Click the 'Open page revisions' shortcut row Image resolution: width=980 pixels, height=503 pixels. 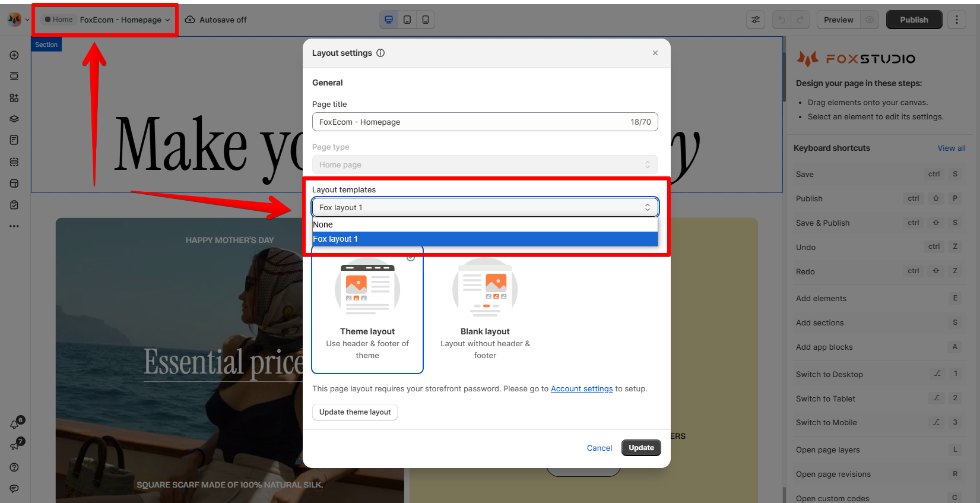pos(880,474)
